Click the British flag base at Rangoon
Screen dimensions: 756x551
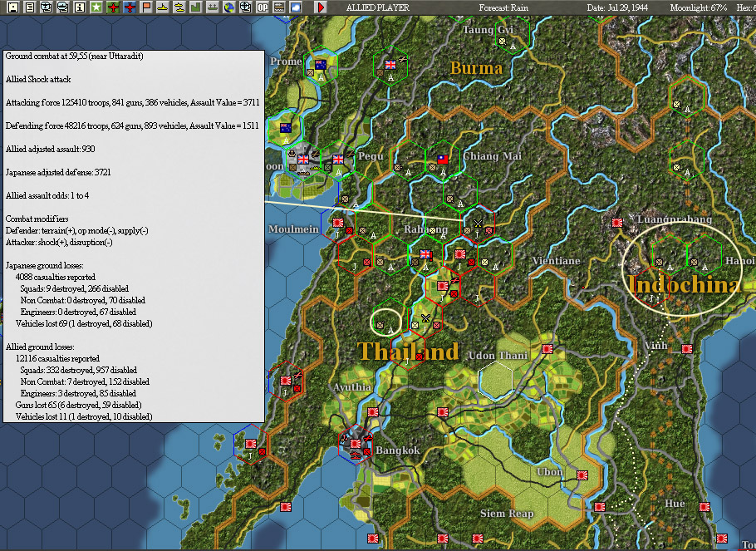point(302,160)
